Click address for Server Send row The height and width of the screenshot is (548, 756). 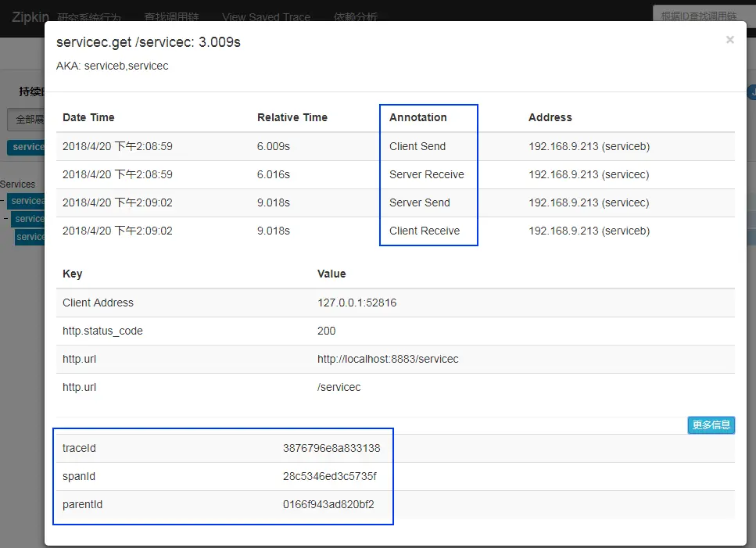[589, 203]
